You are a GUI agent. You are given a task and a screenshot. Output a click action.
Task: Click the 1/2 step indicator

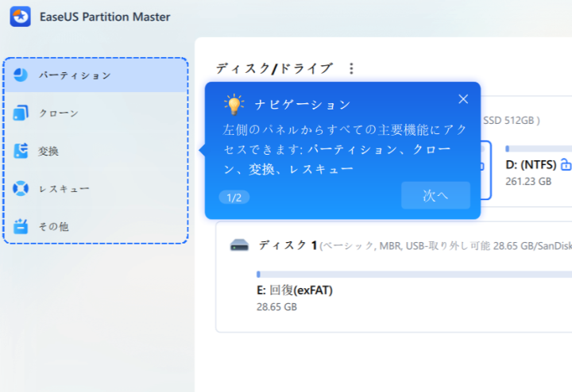(x=234, y=198)
